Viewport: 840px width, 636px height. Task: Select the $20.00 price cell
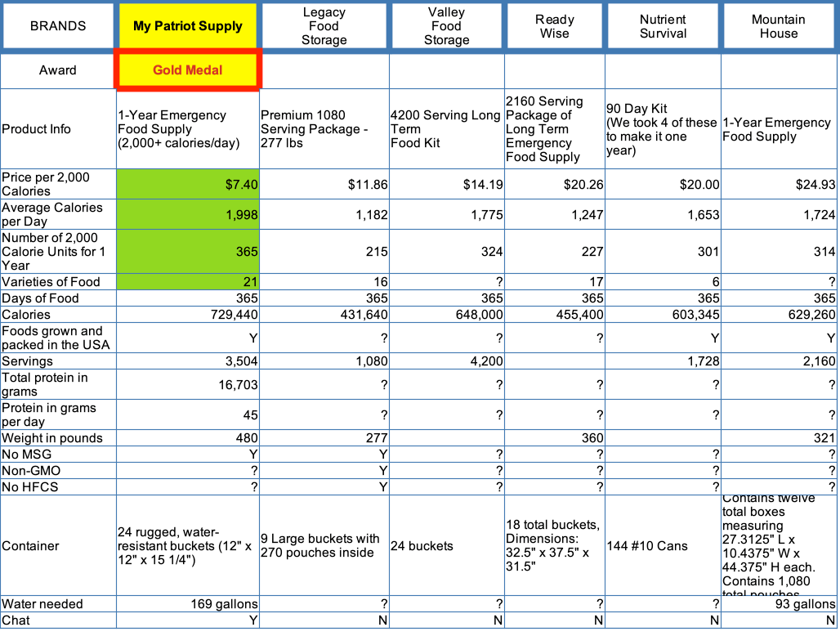click(x=664, y=184)
